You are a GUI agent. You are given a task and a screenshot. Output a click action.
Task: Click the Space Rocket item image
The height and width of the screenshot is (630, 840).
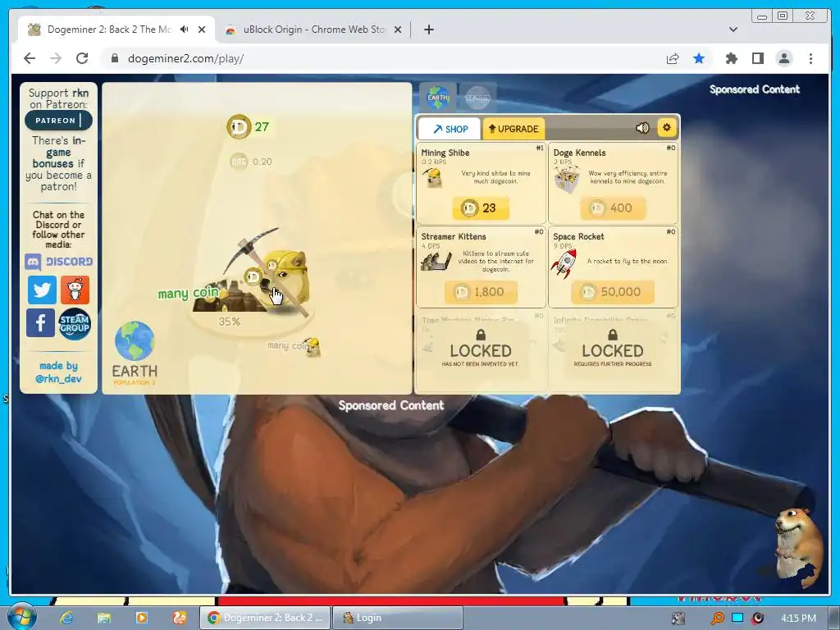point(564,263)
